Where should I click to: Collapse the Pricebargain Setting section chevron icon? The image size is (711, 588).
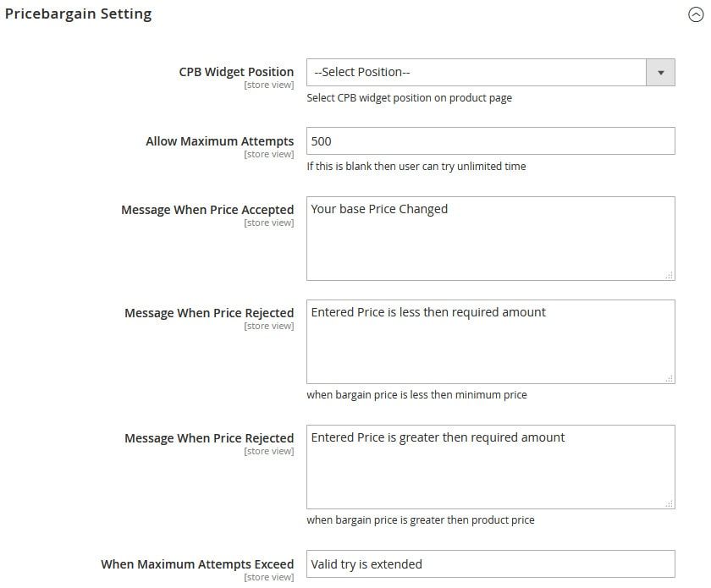(696, 15)
